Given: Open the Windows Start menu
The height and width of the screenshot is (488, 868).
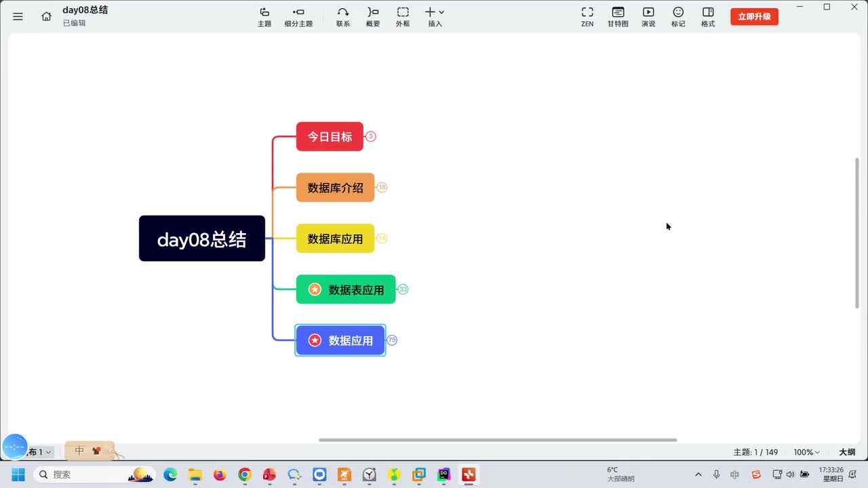Looking at the screenshot, I should (x=18, y=474).
